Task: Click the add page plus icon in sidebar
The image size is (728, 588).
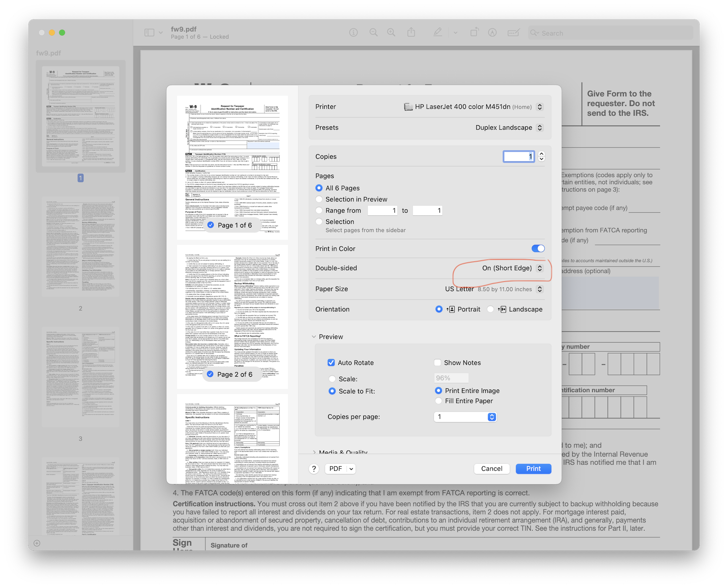Action: (x=37, y=543)
